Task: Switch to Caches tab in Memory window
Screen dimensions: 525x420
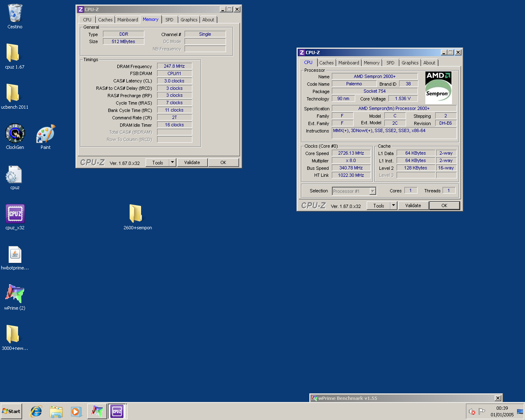Action: pyautogui.click(x=105, y=20)
